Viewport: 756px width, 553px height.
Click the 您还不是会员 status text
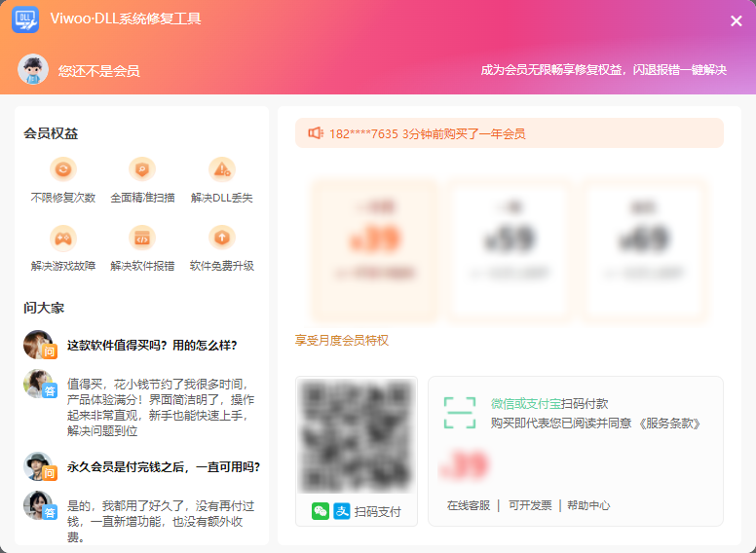tap(98, 71)
